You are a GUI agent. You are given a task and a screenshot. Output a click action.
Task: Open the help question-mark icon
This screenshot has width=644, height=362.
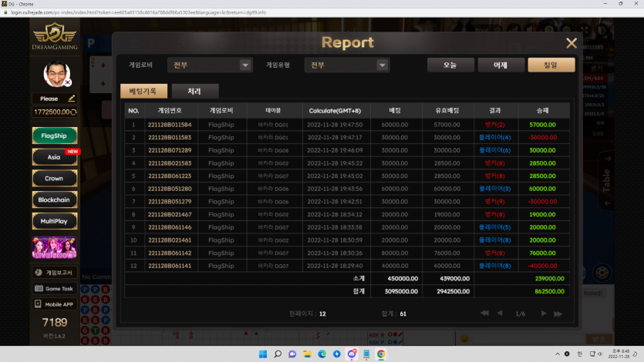(549, 30)
